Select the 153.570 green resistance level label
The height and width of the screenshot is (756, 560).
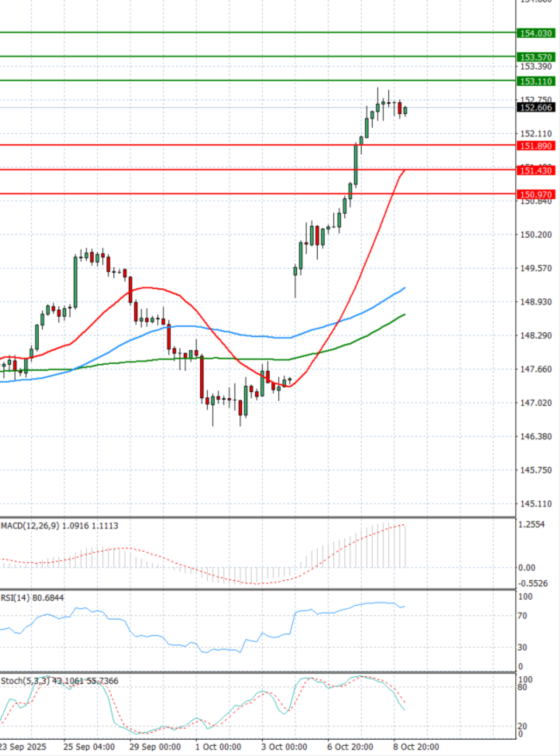coord(535,57)
